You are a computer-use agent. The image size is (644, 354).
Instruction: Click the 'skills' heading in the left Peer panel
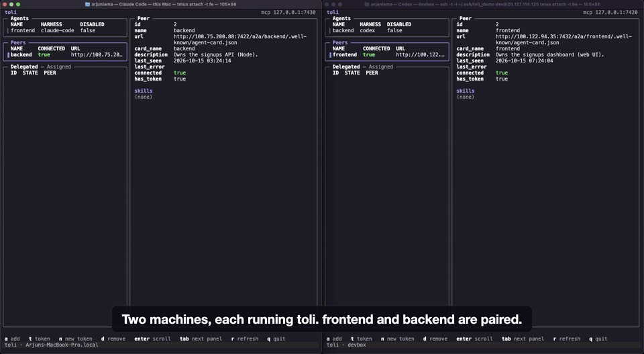click(144, 91)
